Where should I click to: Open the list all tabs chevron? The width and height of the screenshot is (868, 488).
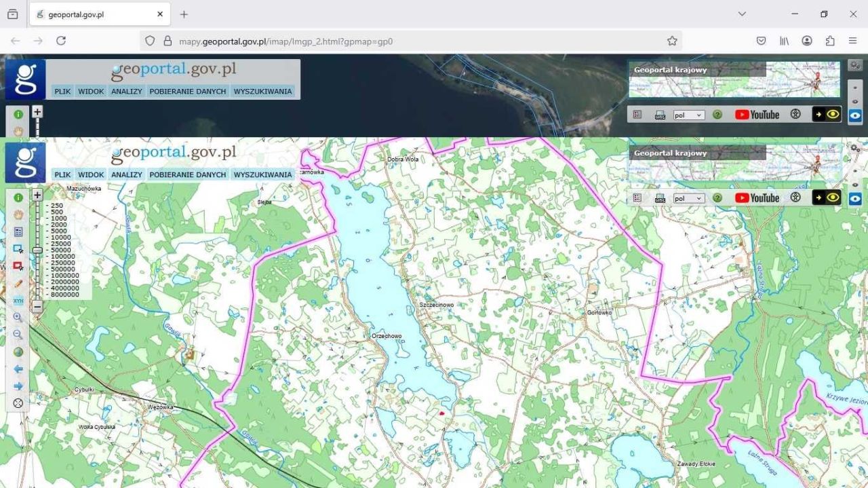point(742,14)
